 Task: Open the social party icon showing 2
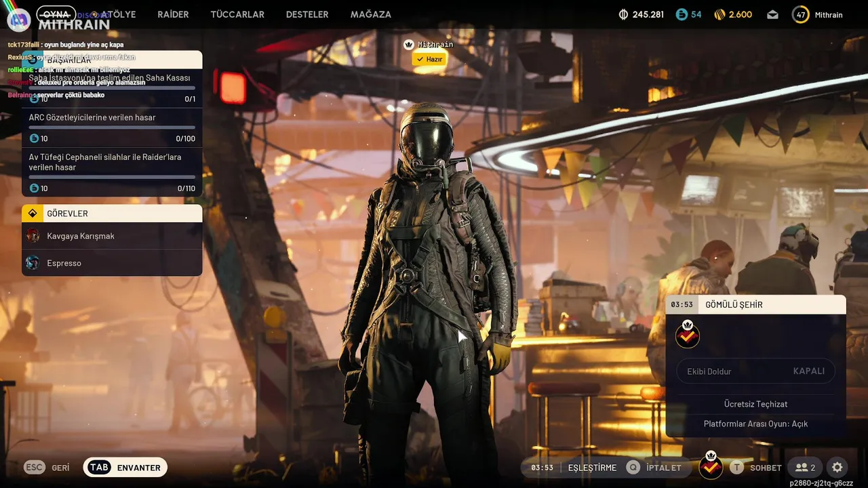point(805,468)
